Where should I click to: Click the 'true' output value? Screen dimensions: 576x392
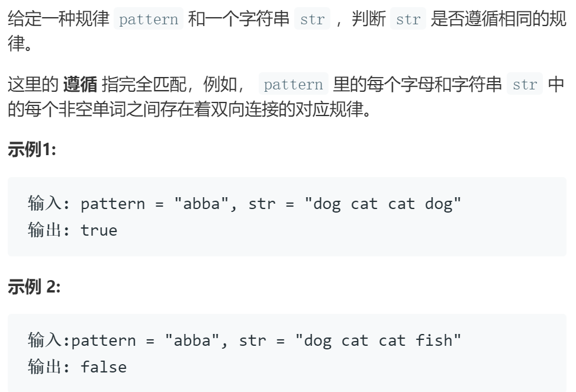[x=99, y=230]
